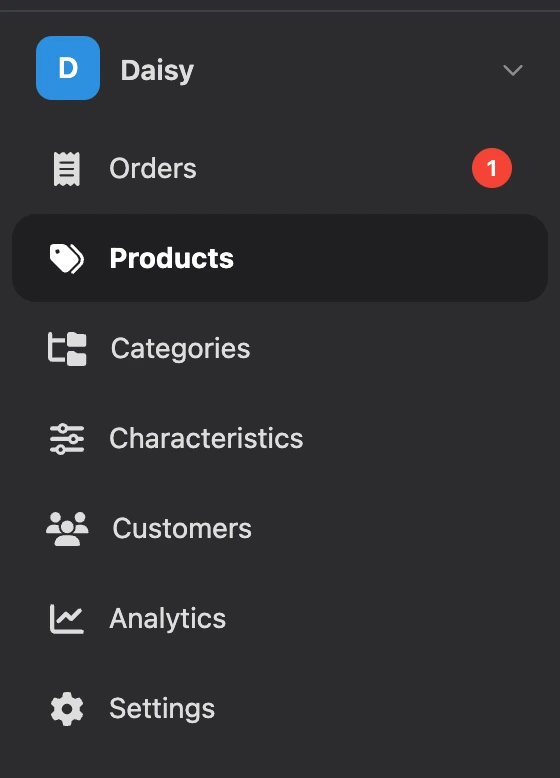Navigate to Characteristics text label

coord(206,439)
